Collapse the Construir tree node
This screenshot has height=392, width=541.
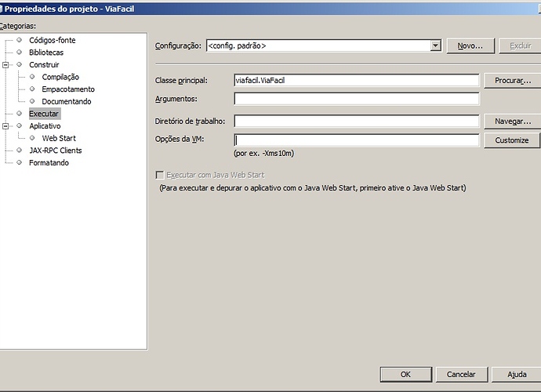point(5,65)
